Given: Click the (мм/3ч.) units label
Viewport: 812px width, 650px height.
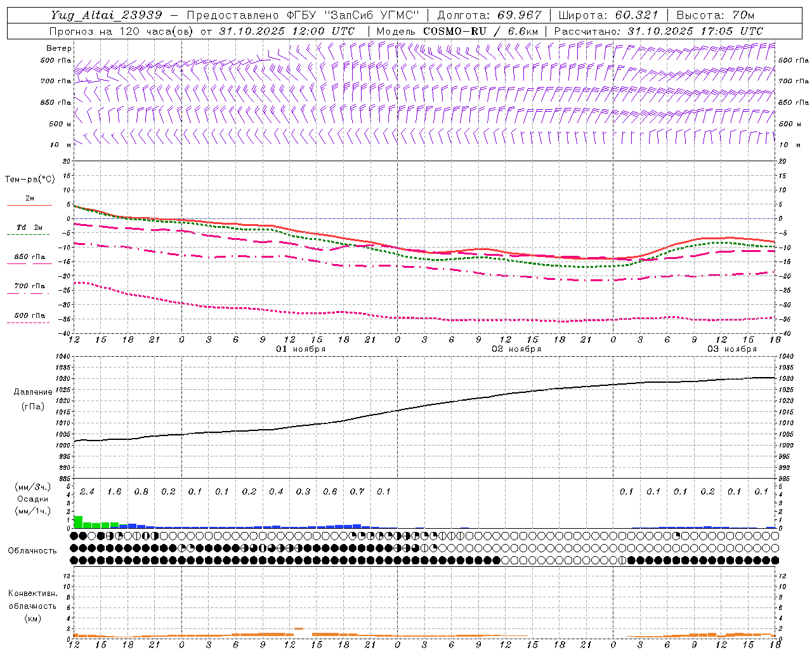Looking at the screenshot, I should pos(33,487).
